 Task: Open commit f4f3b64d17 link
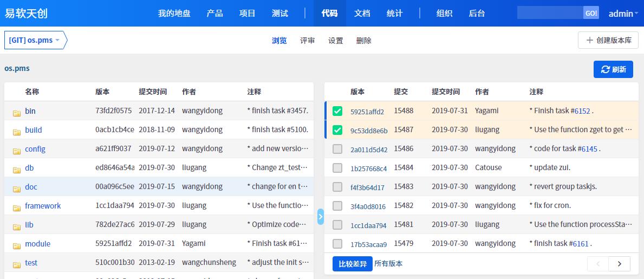(x=367, y=187)
